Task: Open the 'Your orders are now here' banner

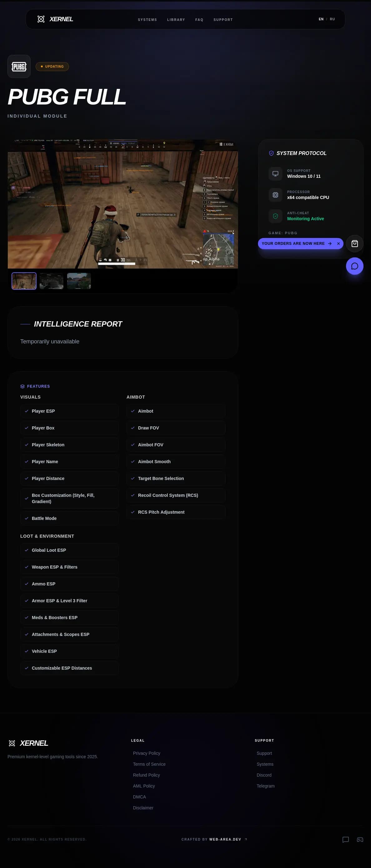Action: point(296,244)
